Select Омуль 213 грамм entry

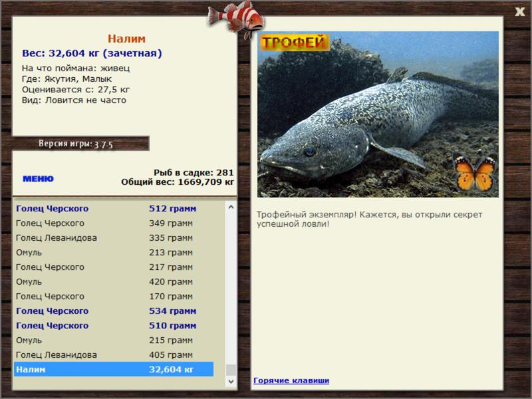(x=113, y=252)
